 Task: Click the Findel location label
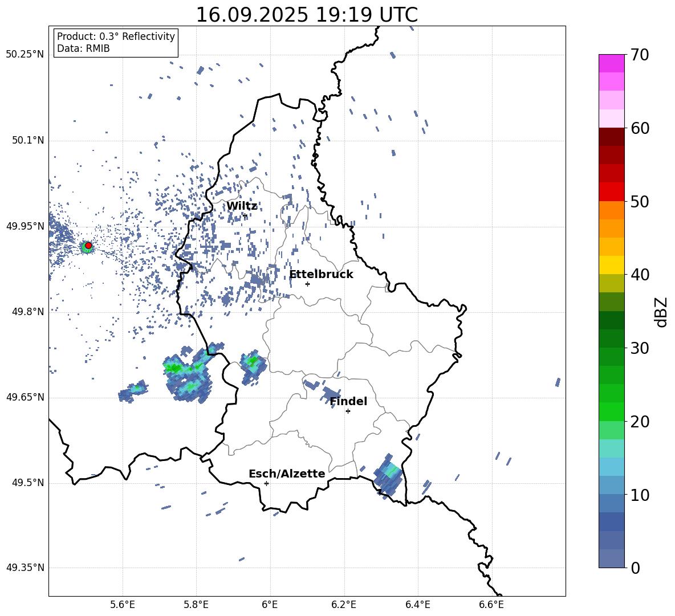pyautogui.click(x=348, y=401)
